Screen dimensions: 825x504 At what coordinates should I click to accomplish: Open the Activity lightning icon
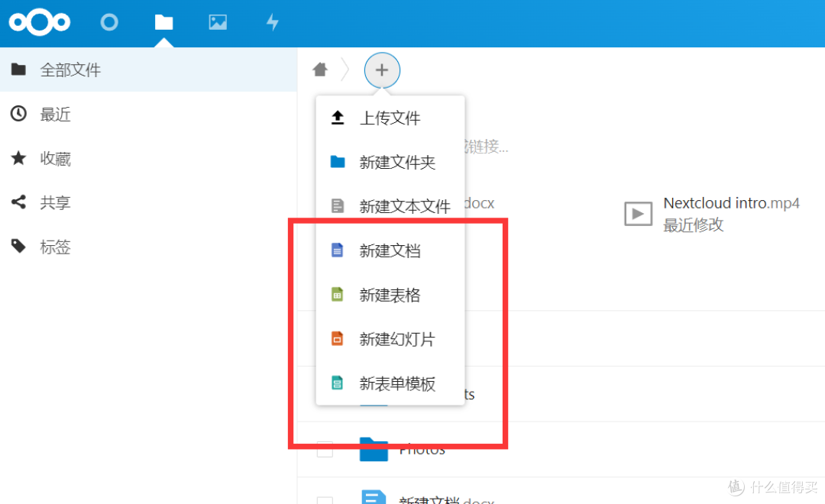(272, 22)
